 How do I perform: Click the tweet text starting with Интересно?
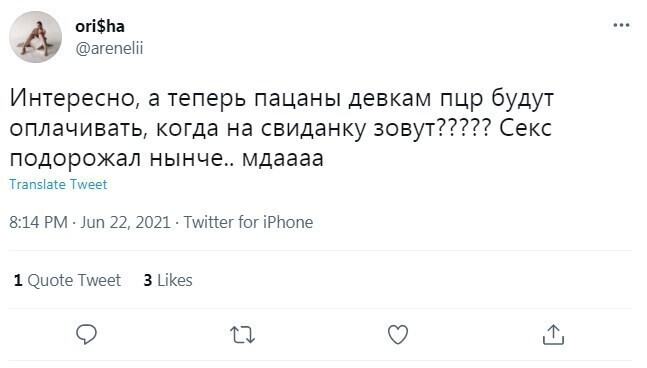point(281,128)
